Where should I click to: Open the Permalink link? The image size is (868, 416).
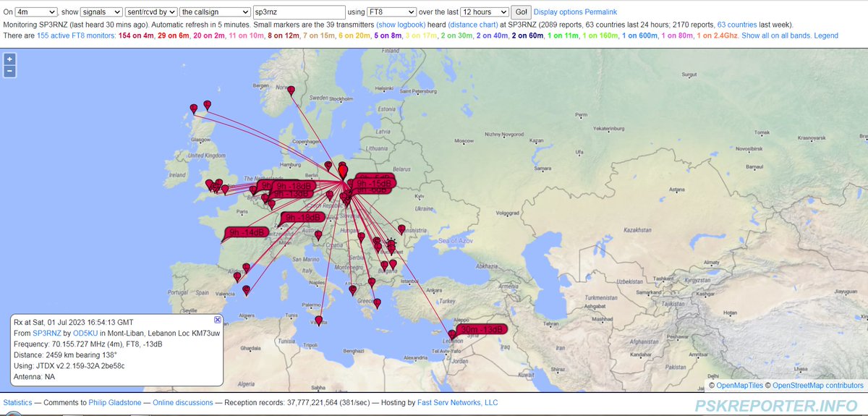pyautogui.click(x=601, y=12)
